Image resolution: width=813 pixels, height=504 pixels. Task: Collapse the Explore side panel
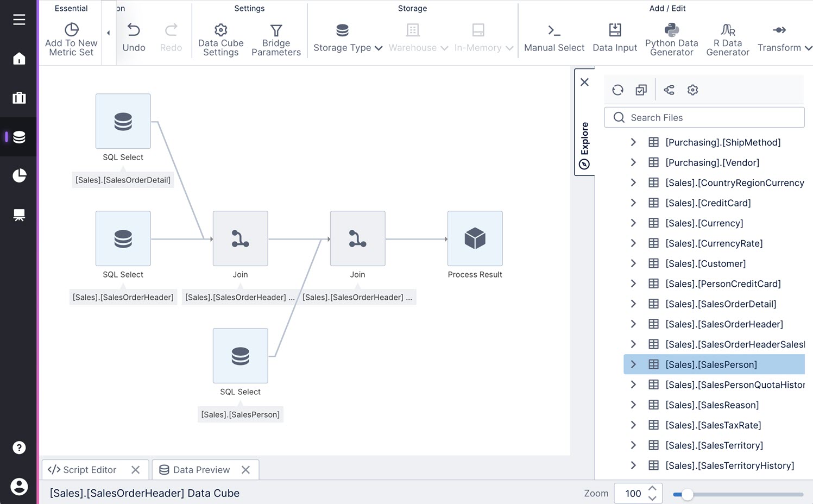[584, 83]
